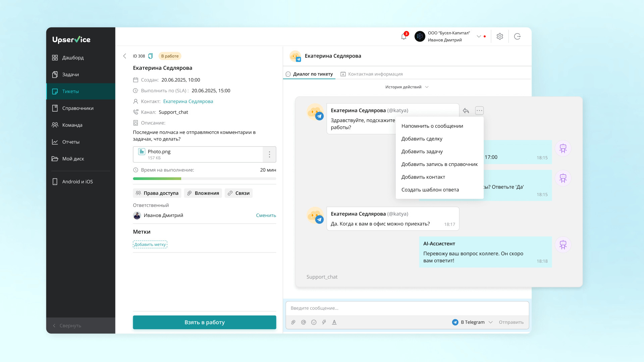
Task: Click the execution time progress bar
Action: tap(204, 179)
